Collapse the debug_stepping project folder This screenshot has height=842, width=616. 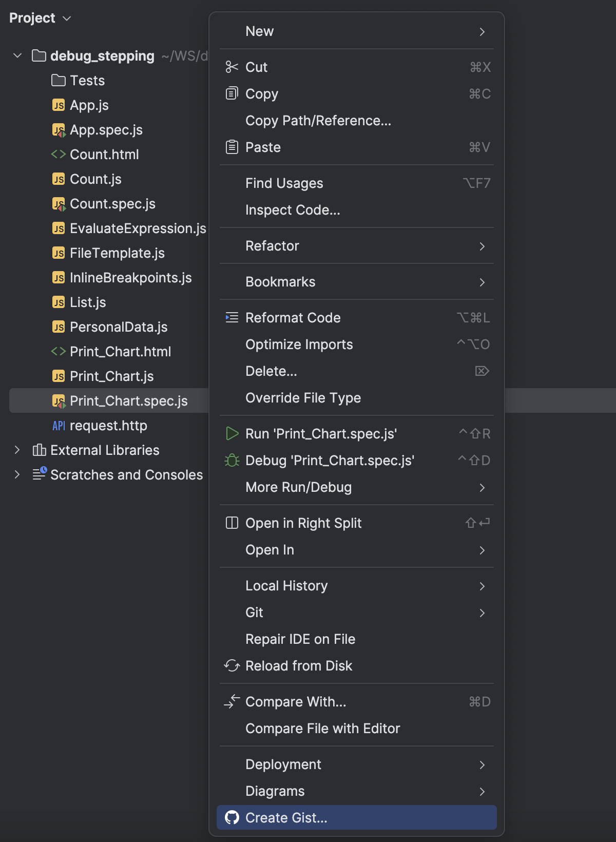pyautogui.click(x=17, y=55)
